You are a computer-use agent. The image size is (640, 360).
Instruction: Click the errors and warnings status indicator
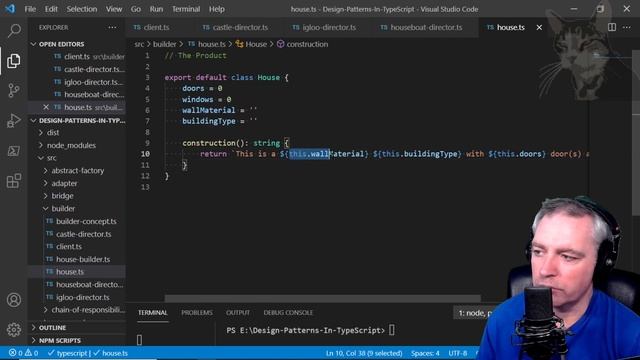pyautogui.click(x=23, y=353)
